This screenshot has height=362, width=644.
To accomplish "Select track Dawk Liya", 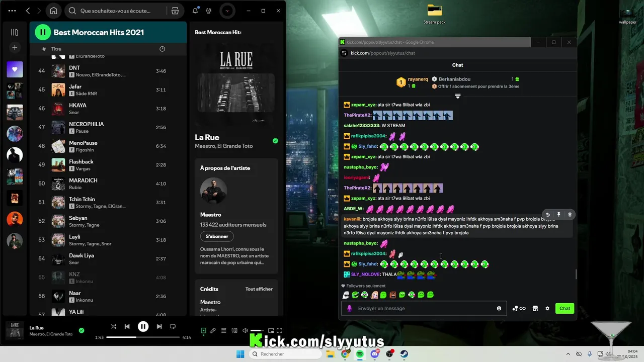I will tap(107, 259).
